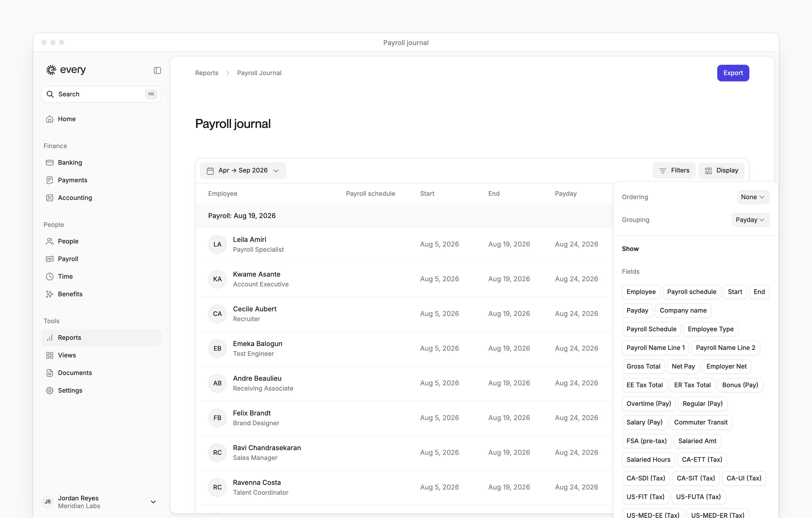Click the Home house icon
This screenshot has width=812, height=518.
(x=49, y=119)
